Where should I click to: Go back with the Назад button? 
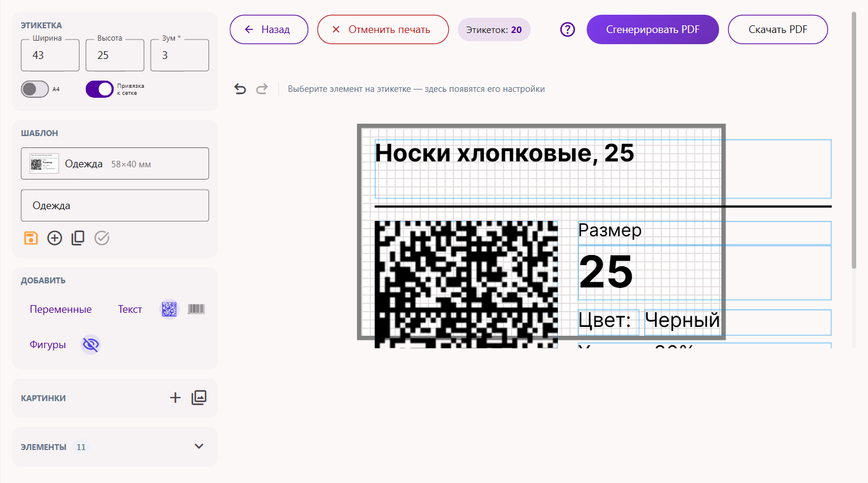(x=269, y=29)
